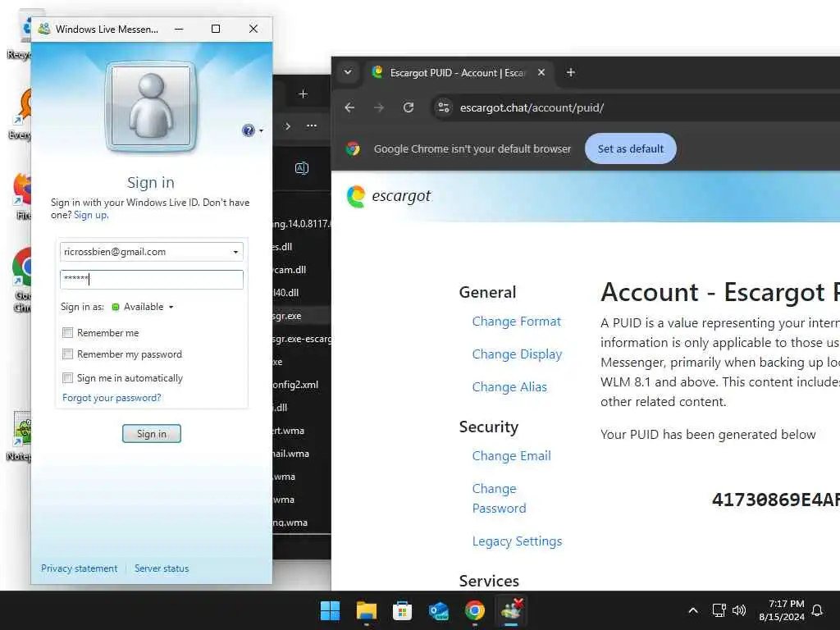Screen dimensions: 840x630
Task: Open the Privacy statement link
Action: click(x=79, y=568)
